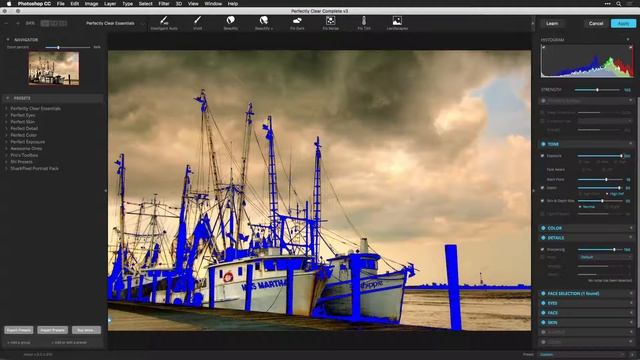This screenshot has width=640, height=360.
Task: Expand the FACE SELECTION section arrow
Action: tap(631, 293)
